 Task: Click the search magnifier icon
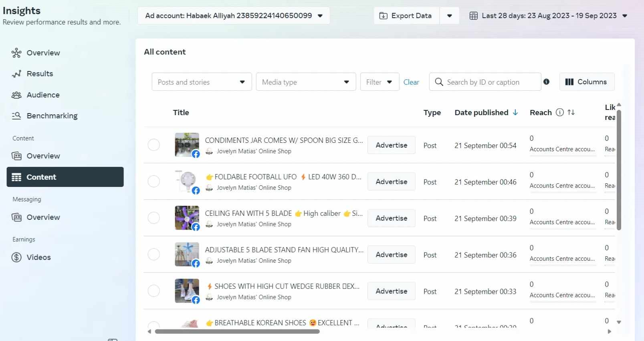(x=439, y=82)
